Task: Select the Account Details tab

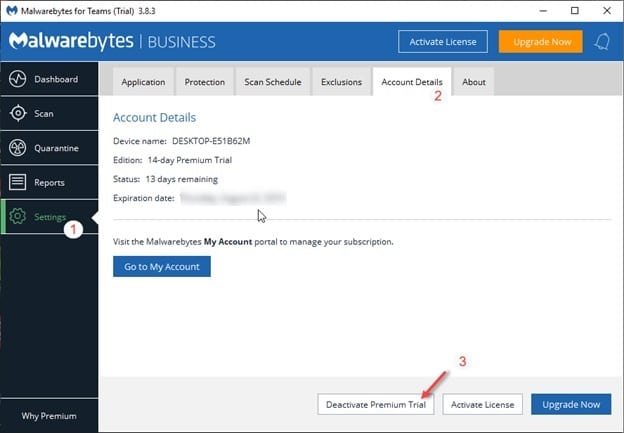Action: point(412,82)
